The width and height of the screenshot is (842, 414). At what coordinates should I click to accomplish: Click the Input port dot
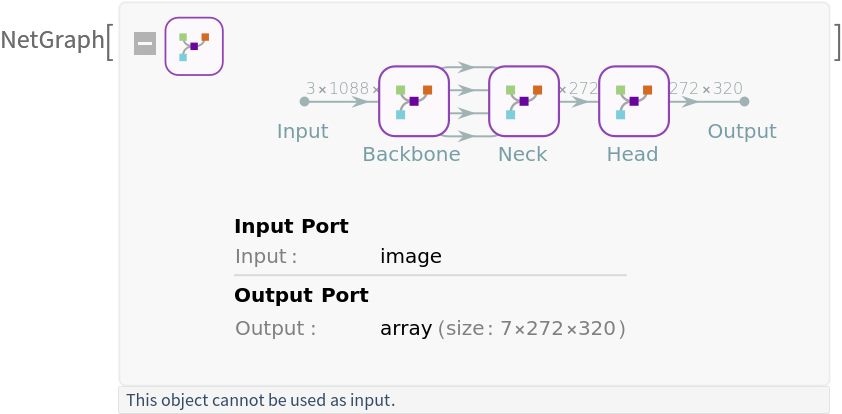tap(304, 101)
